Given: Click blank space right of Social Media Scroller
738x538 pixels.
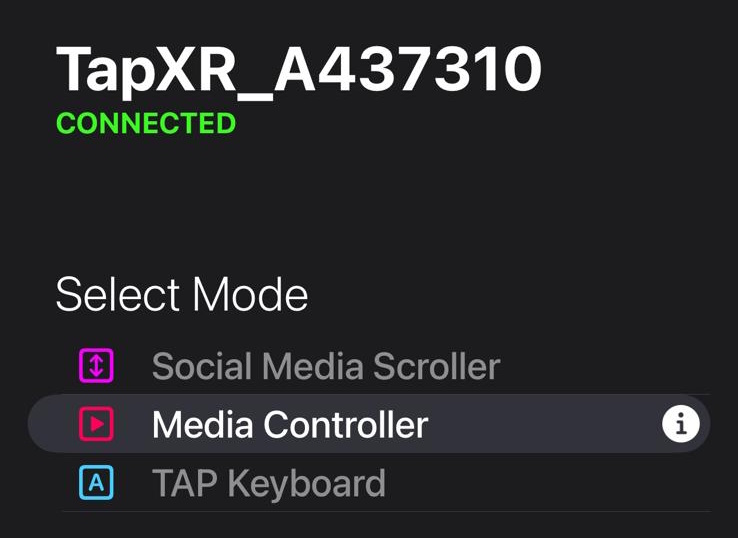Looking at the screenshot, I should (x=605, y=366).
